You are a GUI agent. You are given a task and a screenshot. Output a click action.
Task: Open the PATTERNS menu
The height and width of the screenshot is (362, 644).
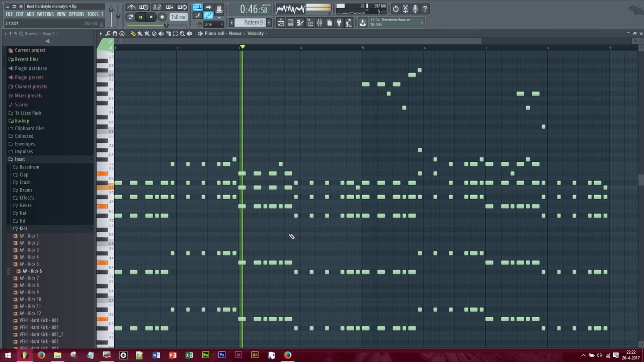pos(45,14)
